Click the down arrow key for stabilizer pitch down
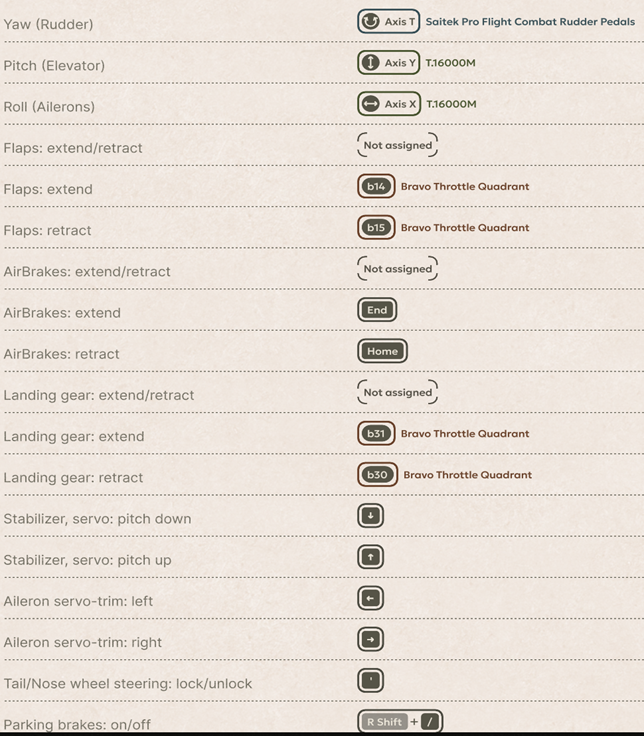Screen dimensions: 644x736 (370, 516)
